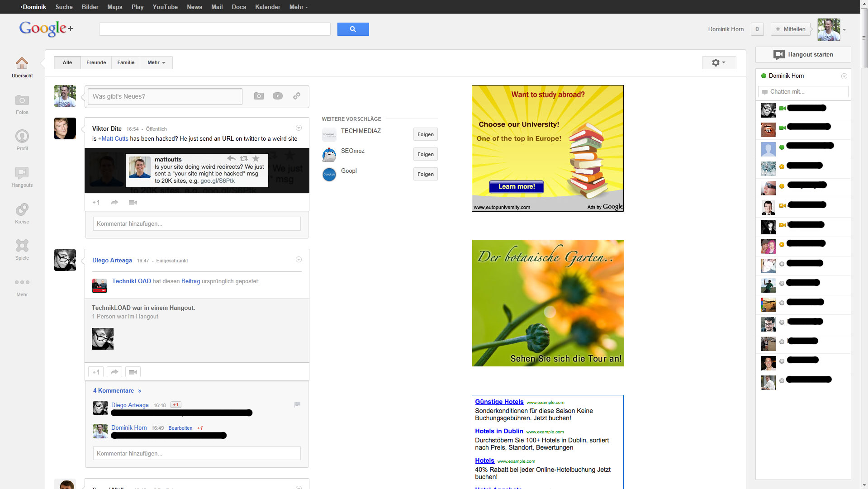Click Bearbeiten on Dominik Horn's comment

180,428
